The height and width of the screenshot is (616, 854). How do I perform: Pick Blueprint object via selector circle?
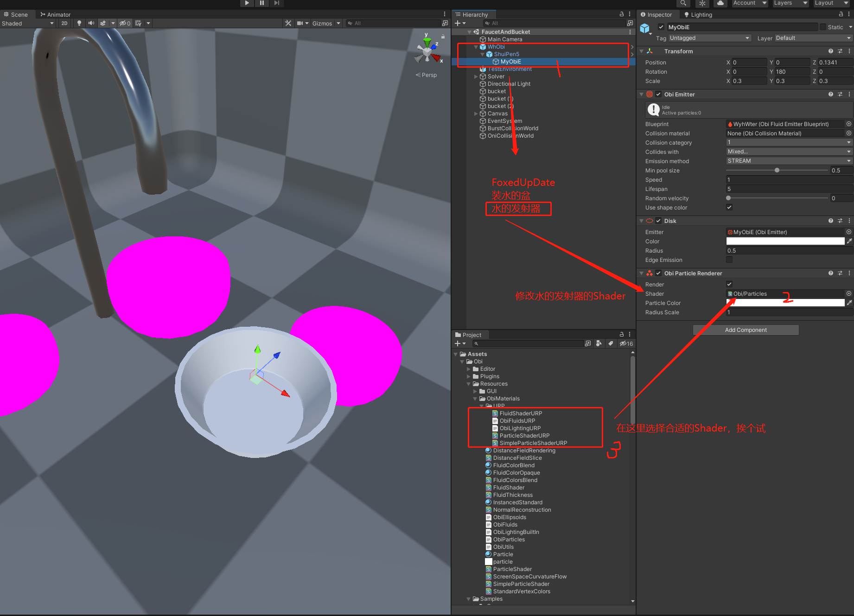(x=849, y=124)
